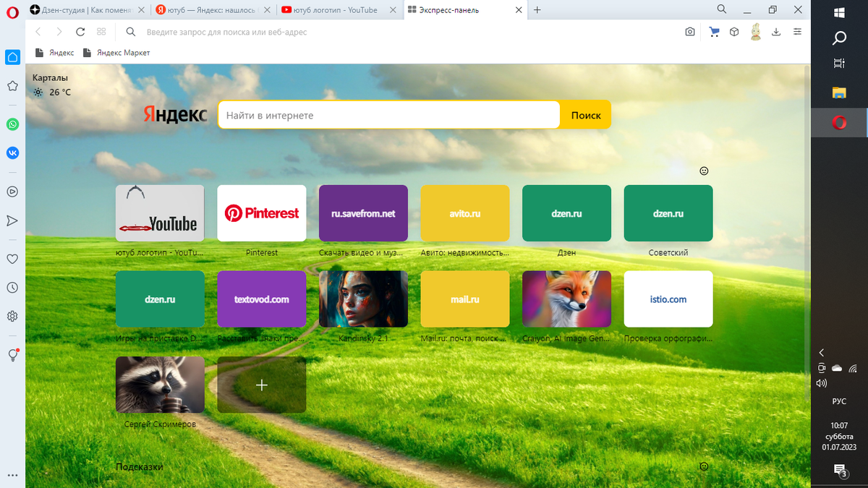Click the Home start page sidebar icon

12,57
